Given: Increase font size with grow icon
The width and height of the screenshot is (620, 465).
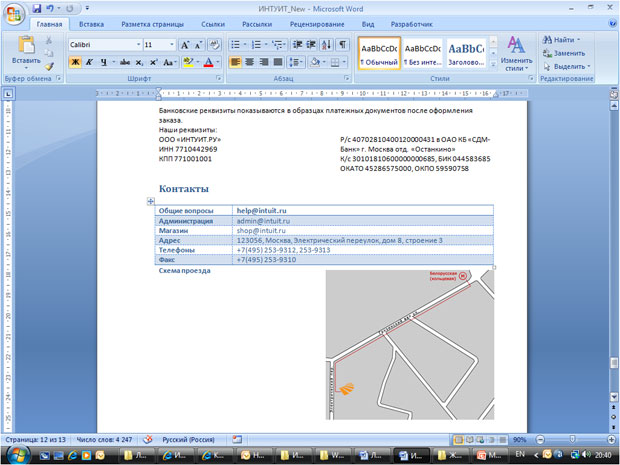Looking at the screenshot, I should (x=184, y=45).
